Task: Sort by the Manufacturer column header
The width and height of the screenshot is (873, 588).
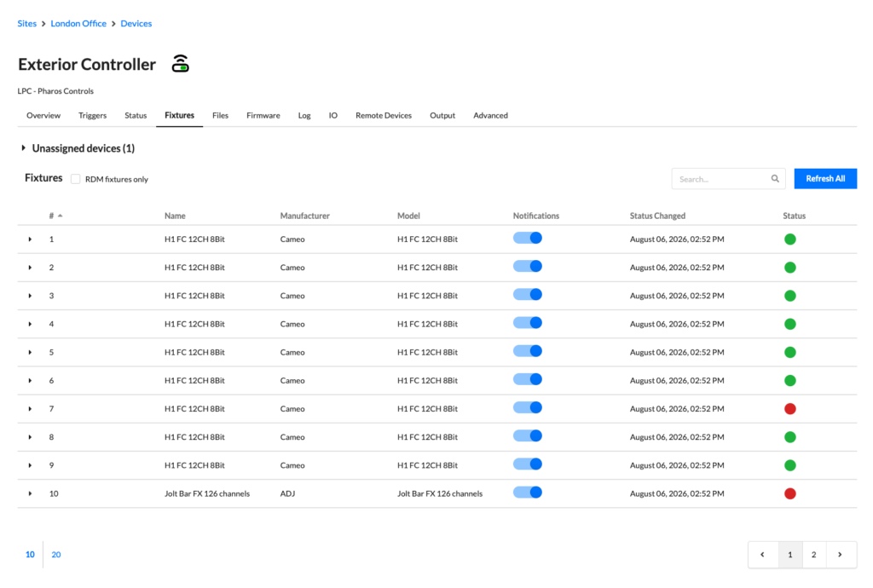Action: coord(304,216)
